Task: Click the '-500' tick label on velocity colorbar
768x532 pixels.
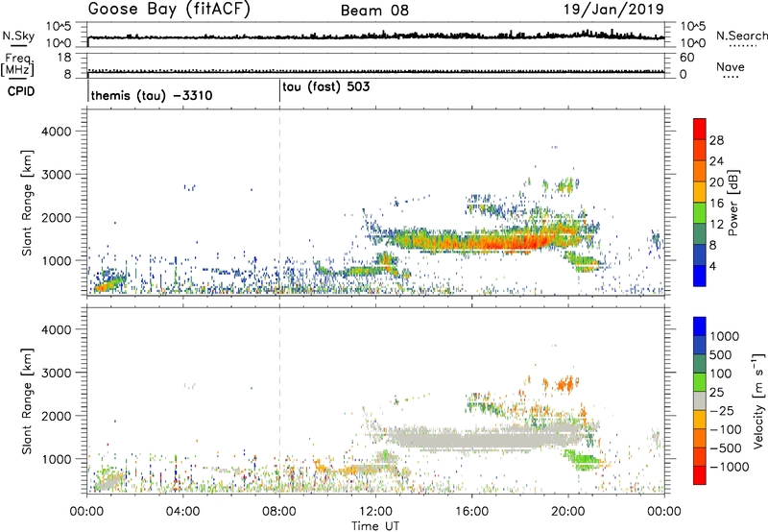Action: click(x=726, y=448)
